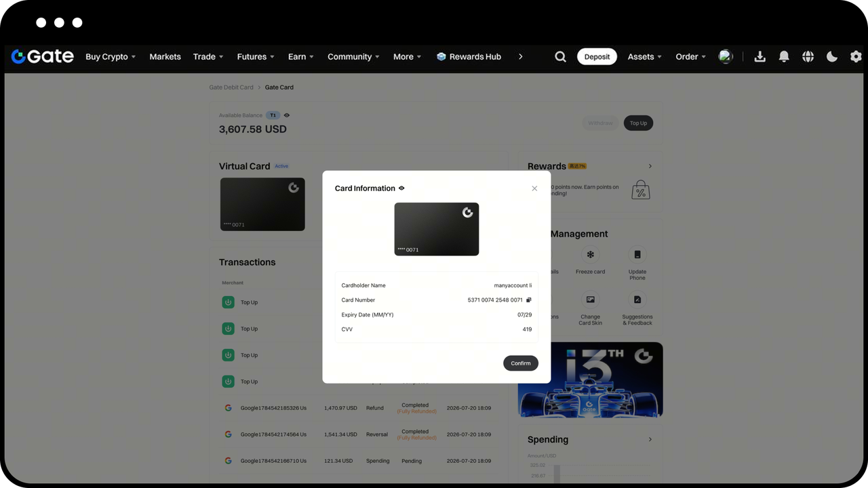Click the Confirm button
This screenshot has height=488, width=868.
pyautogui.click(x=521, y=363)
